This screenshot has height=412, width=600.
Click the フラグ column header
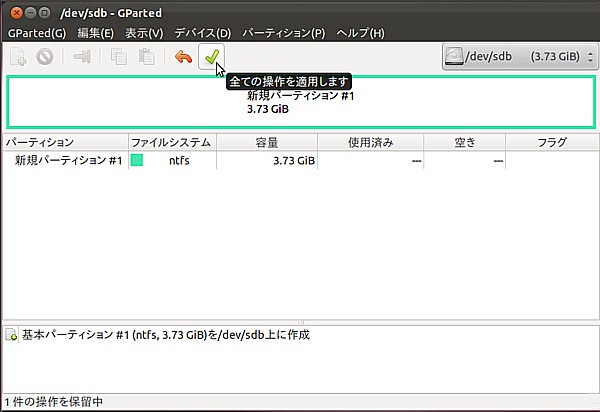(552, 142)
